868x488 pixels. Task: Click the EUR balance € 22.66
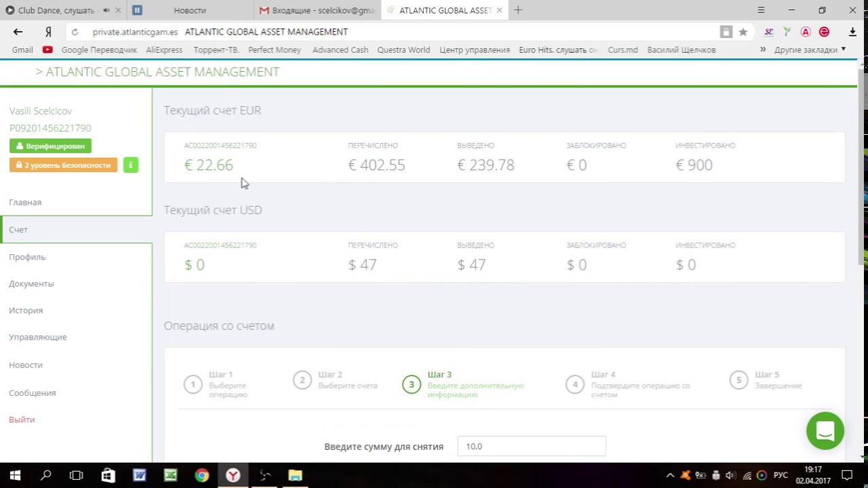coord(208,165)
